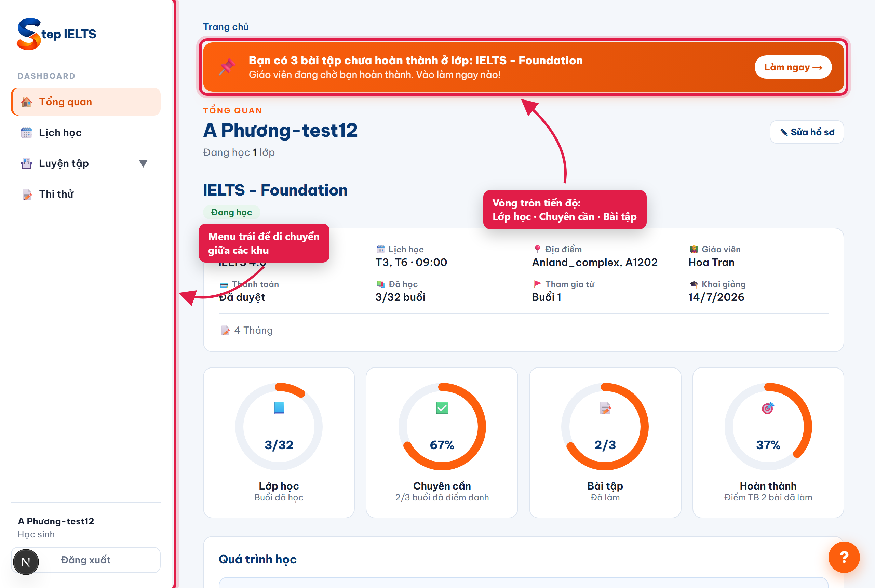This screenshot has width=875, height=588.
Task: Click the teacher name Hoa Tran
Action: point(711,262)
